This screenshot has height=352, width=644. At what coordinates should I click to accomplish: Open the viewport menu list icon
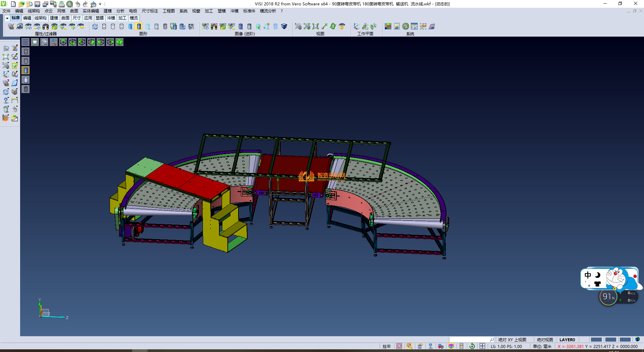[25, 42]
